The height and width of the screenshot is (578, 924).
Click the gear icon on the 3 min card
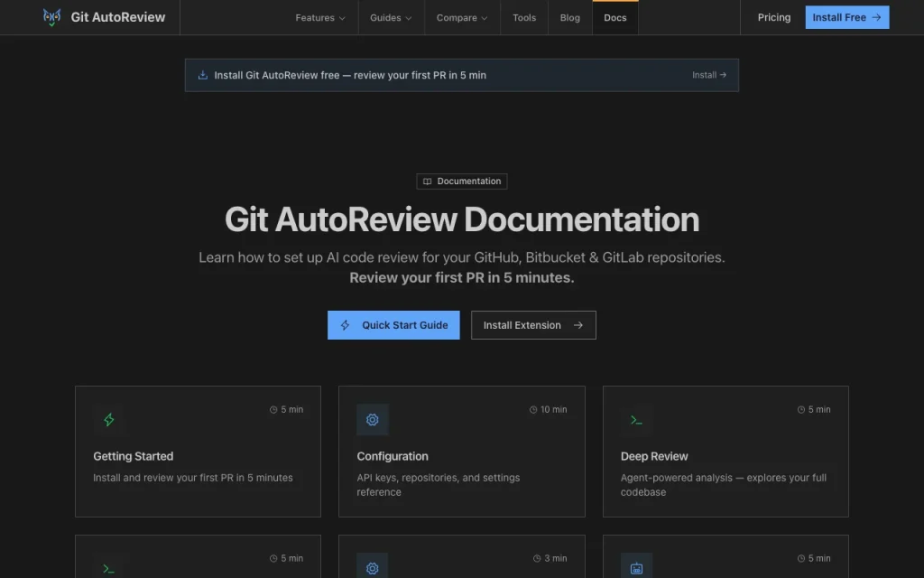pyautogui.click(x=373, y=567)
